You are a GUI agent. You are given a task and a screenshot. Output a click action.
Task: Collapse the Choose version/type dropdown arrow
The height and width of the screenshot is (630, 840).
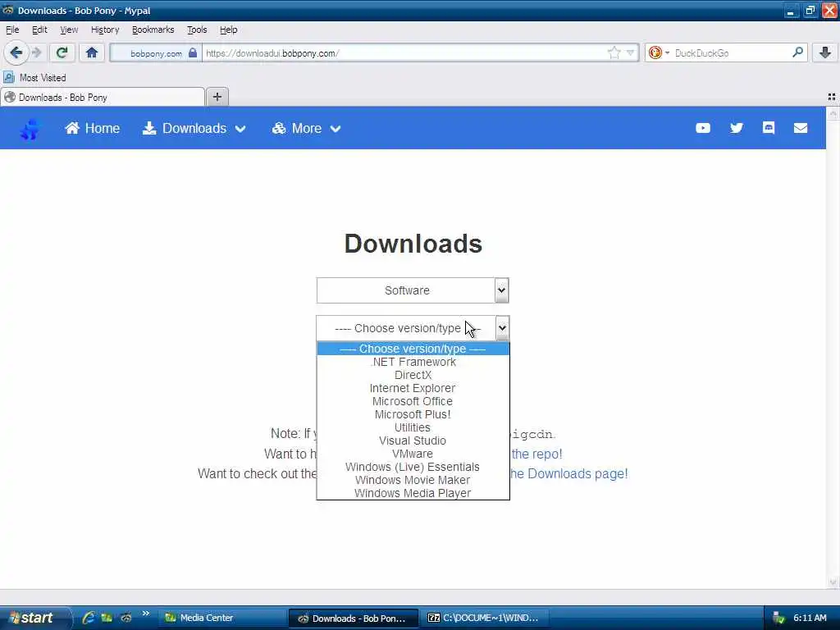[502, 328]
